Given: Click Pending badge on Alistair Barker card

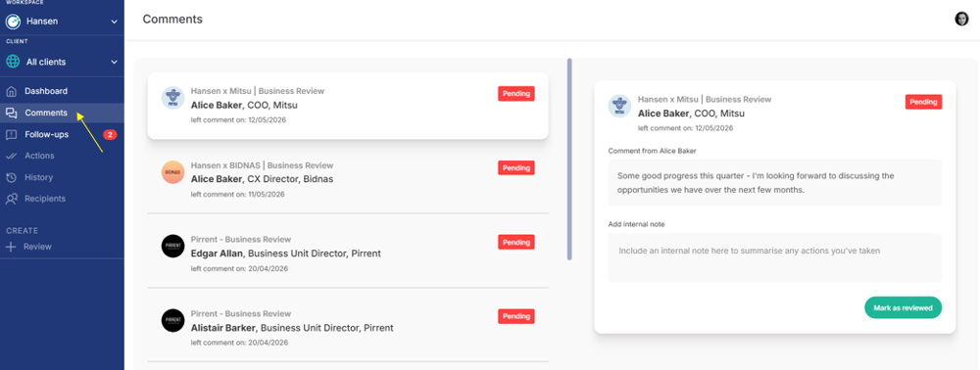Looking at the screenshot, I should click(516, 316).
